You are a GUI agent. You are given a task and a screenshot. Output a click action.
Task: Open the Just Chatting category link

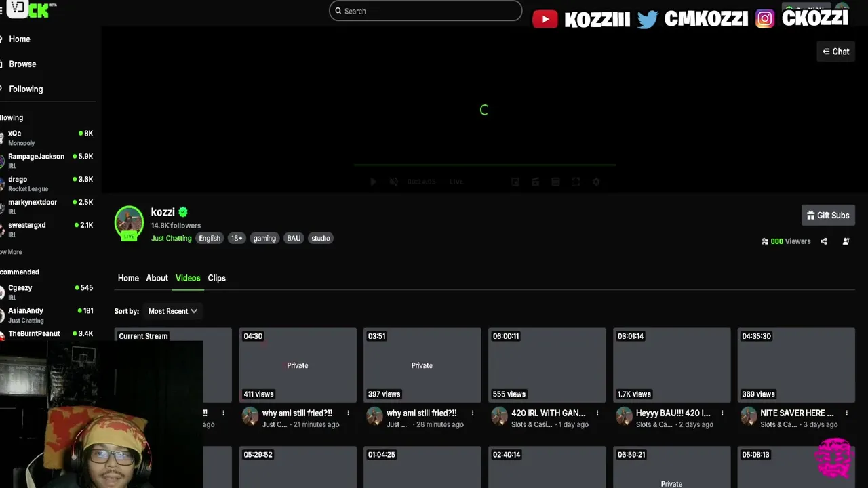point(171,238)
